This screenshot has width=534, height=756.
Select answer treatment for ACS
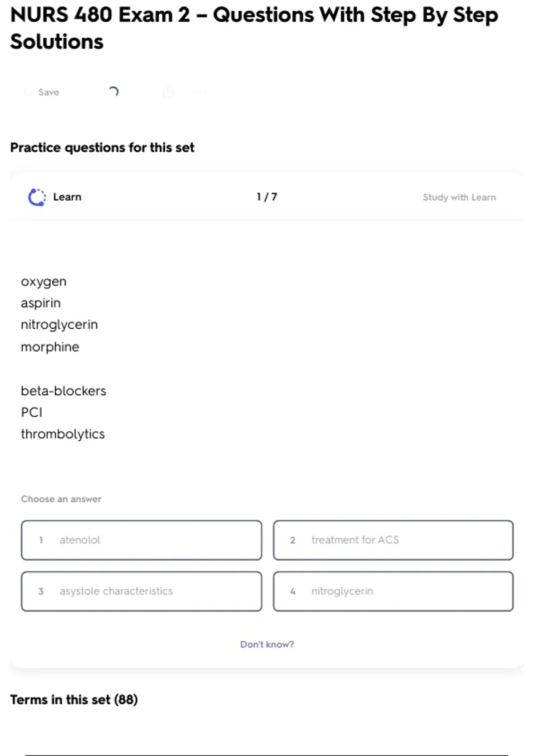(393, 540)
